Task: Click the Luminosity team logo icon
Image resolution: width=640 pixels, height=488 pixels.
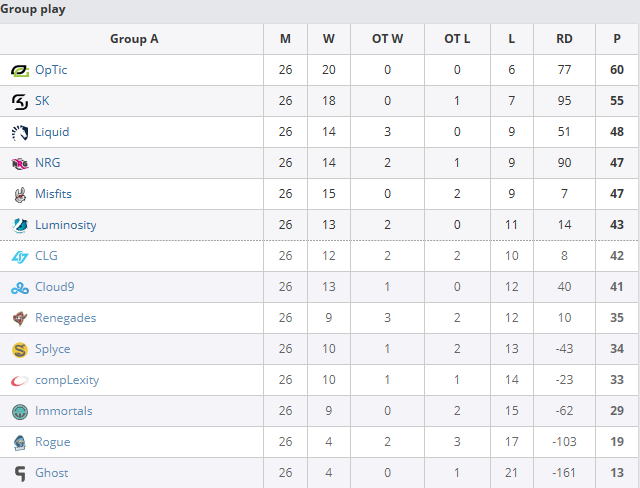Action: tap(20, 225)
